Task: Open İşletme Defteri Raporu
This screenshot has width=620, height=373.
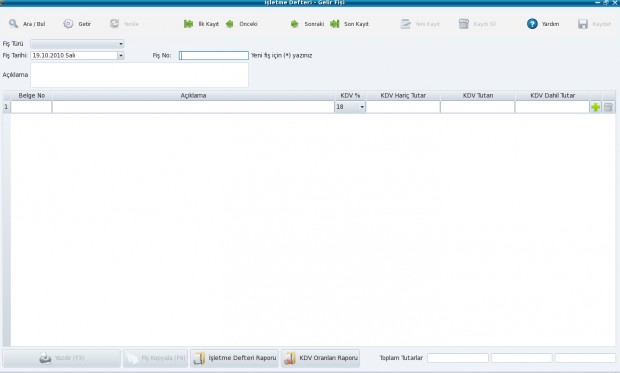Action: click(x=234, y=358)
